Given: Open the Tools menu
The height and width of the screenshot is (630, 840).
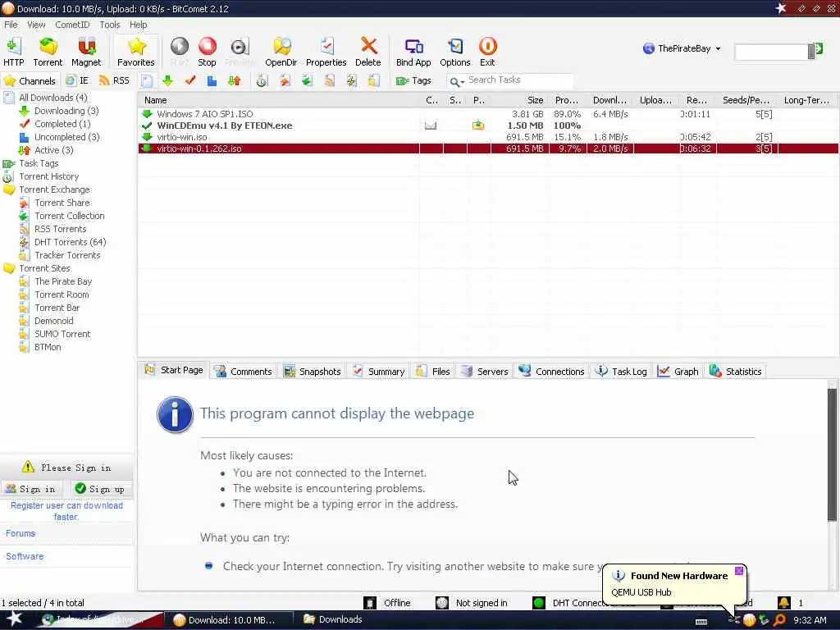Looking at the screenshot, I should pyautogui.click(x=109, y=25).
